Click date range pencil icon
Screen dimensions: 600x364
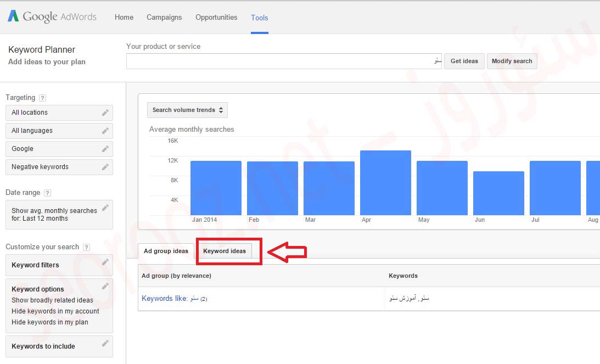(x=105, y=208)
